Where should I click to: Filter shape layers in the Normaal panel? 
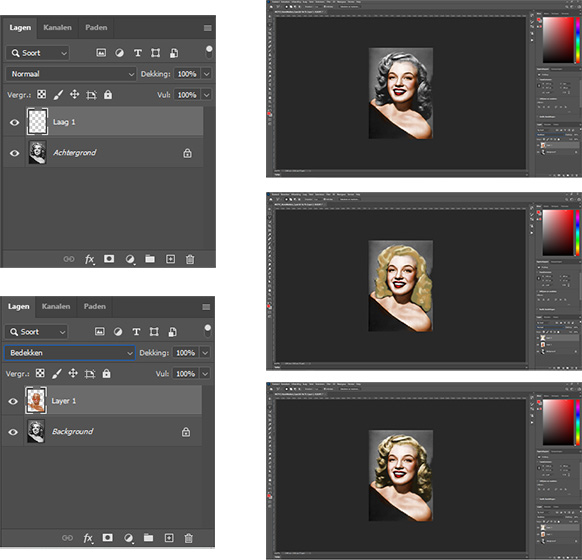coord(156,53)
